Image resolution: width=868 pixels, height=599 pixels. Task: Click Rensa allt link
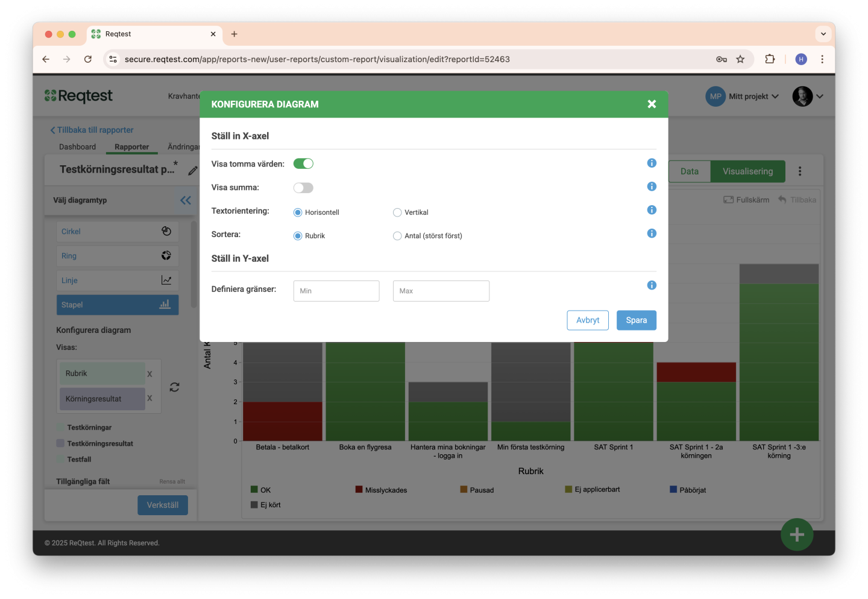[172, 481]
